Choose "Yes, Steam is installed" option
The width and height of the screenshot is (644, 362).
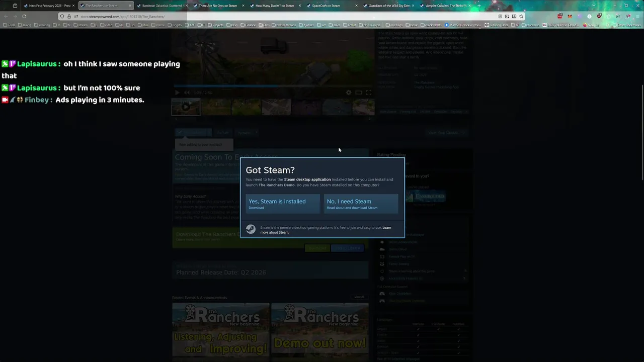282,204
